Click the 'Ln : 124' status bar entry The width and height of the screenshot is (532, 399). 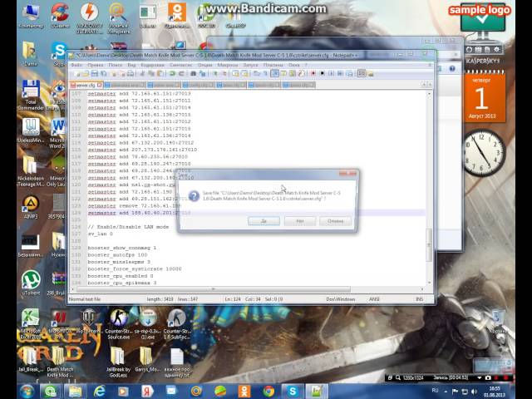click(x=233, y=299)
